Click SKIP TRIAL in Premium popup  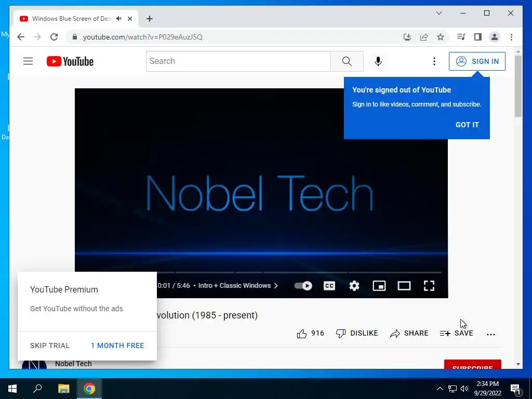[x=50, y=345]
